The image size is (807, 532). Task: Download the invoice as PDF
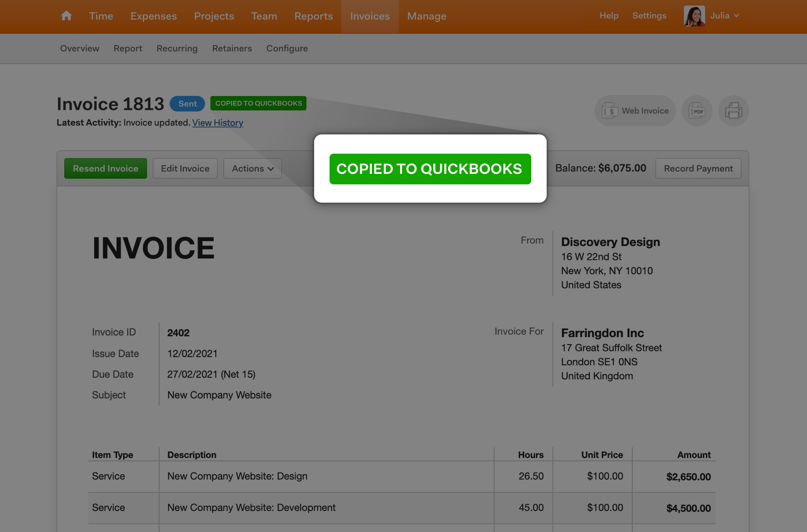pos(697,110)
